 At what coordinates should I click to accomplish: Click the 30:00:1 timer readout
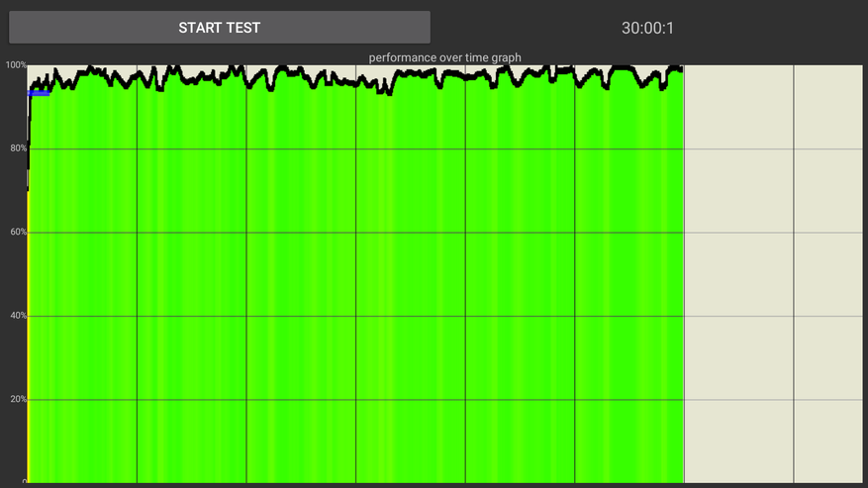point(647,29)
